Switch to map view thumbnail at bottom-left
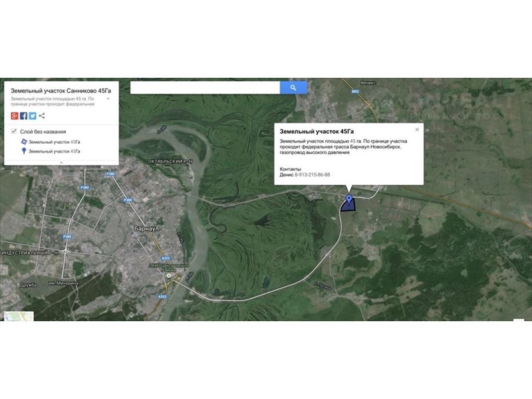The height and width of the screenshot is (399, 532). pos(19,317)
